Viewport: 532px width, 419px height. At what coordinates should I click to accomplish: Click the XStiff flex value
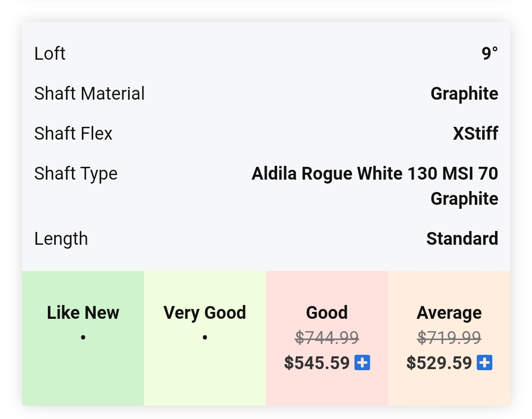(475, 134)
